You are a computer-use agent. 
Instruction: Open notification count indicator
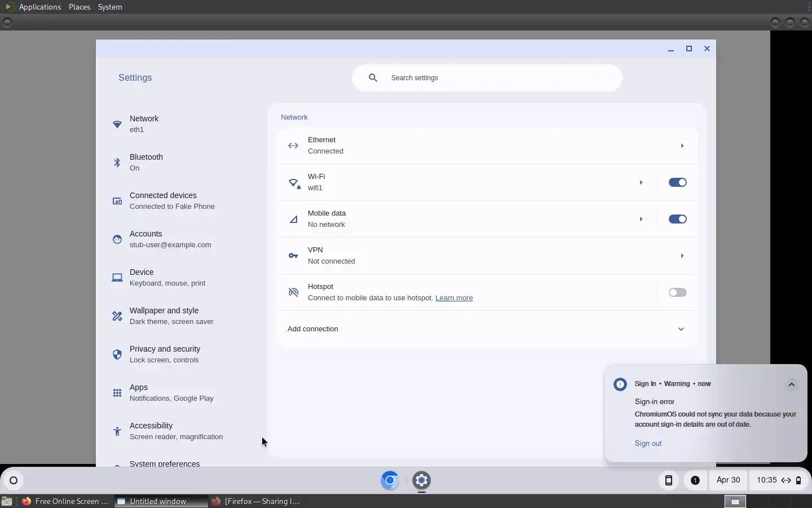point(695,480)
